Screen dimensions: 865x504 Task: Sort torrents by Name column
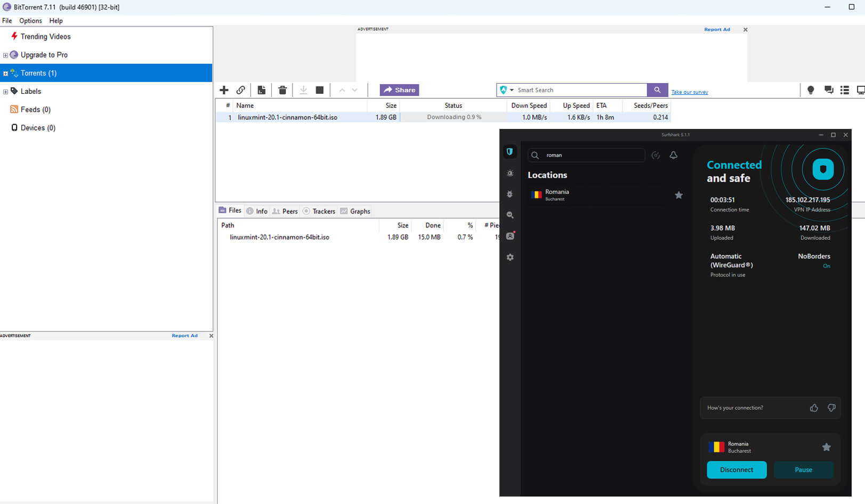pos(301,105)
